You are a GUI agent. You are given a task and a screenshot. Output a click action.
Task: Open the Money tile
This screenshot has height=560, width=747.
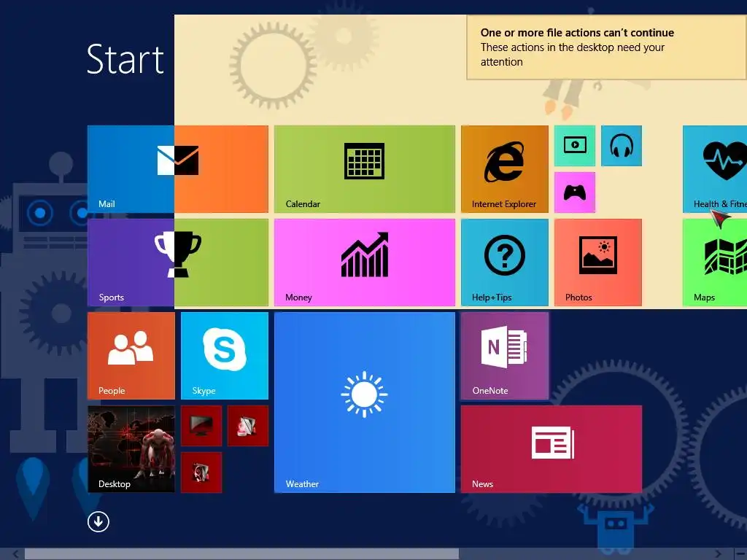(x=365, y=262)
